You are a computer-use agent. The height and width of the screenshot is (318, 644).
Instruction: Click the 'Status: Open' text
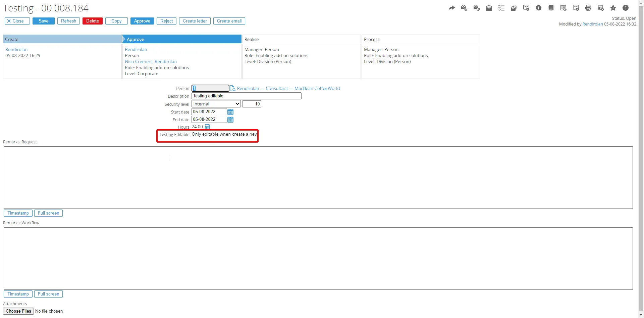coord(624,18)
